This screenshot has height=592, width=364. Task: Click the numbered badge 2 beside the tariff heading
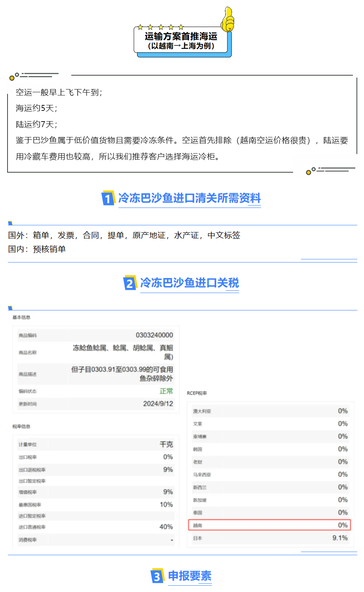click(129, 283)
